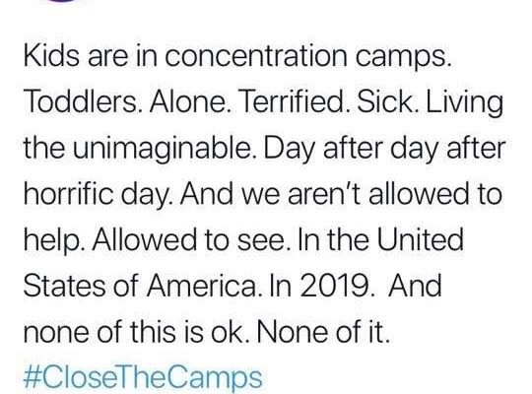Click the words "concentration camps"
Image resolution: width=532 pixels, height=394 pixels.
coord(307,58)
